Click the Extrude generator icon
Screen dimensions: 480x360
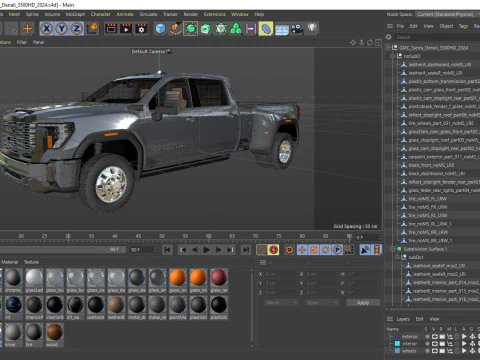tap(206, 29)
